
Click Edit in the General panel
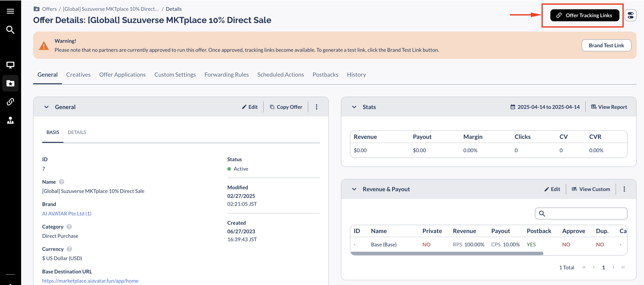[x=249, y=107]
